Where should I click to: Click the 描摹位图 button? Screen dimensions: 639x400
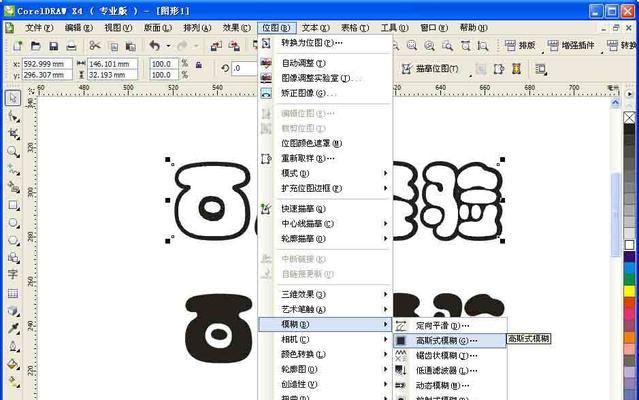(431, 69)
